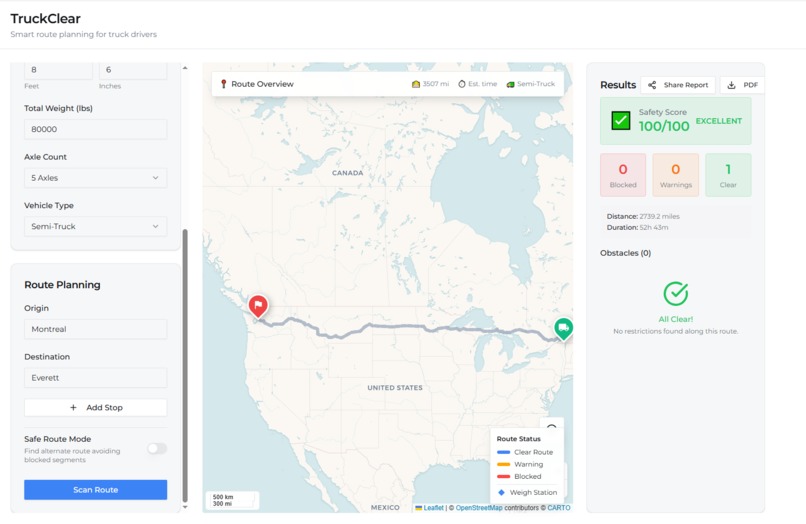Open the Axle Count dropdown
This screenshot has width=806, height=524.
[96, 178]
